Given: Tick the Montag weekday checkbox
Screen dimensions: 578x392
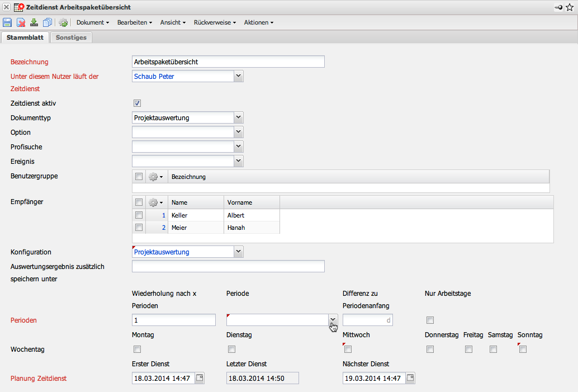Looking at the screenshot, I should [x=137, y=350].
